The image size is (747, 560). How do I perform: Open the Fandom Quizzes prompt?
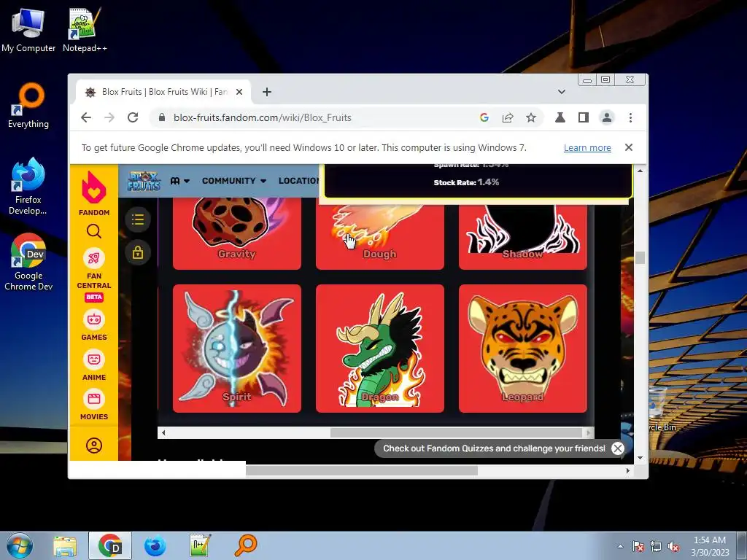494,448
